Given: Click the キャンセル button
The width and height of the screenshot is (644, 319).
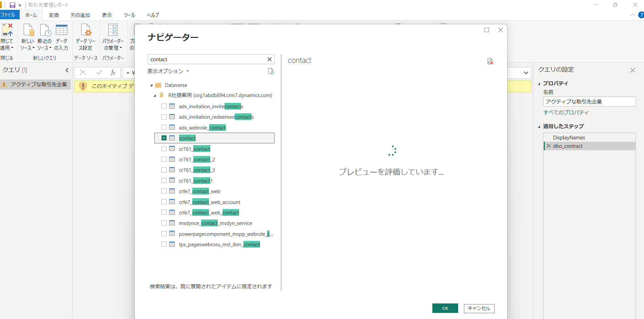Looking at the screenshot, I should click(479, 308).
